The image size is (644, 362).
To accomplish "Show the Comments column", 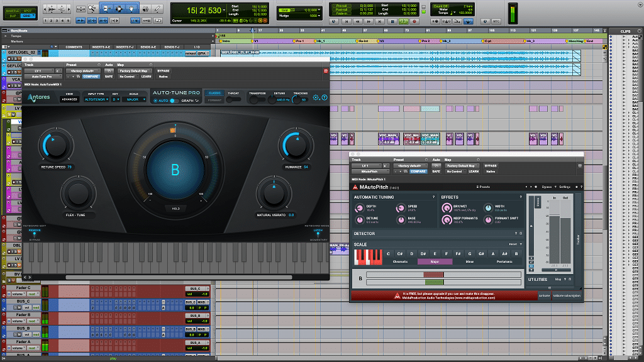I will tap(74, 47).
